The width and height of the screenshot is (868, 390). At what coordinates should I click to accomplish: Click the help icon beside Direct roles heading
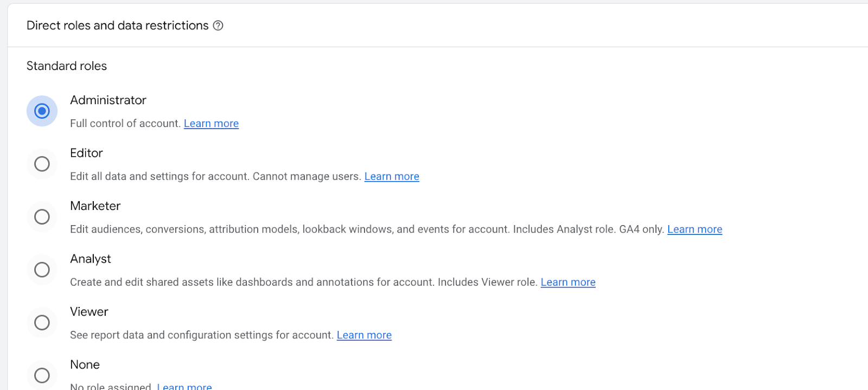(218, 25)
